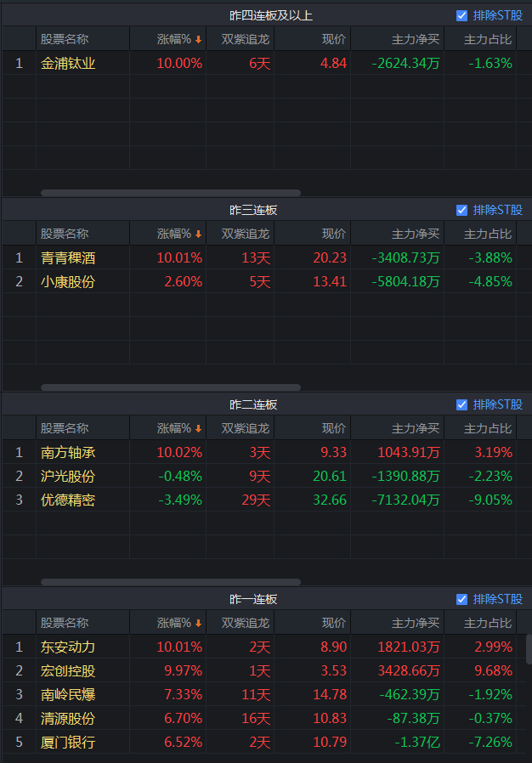Toggle 排除ST股 checkbox in 昨三连板 panel
This screenshot has height=763, width=532.
462,210
